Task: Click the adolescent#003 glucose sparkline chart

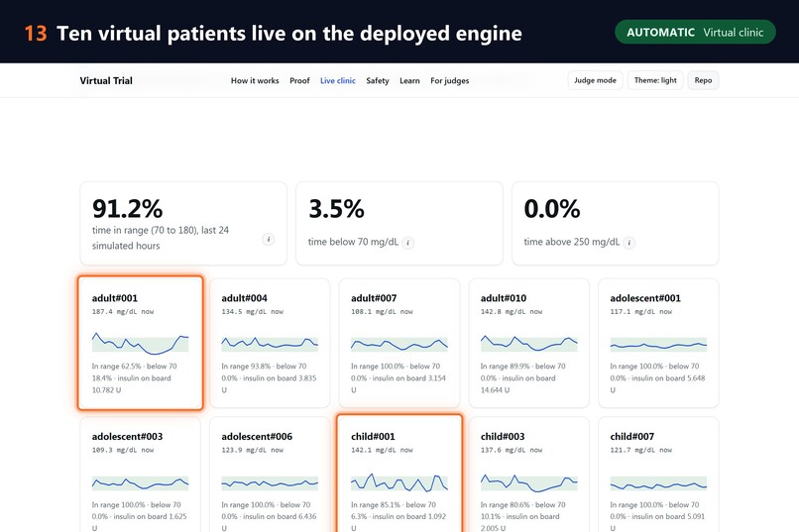Action: (140, 483)
